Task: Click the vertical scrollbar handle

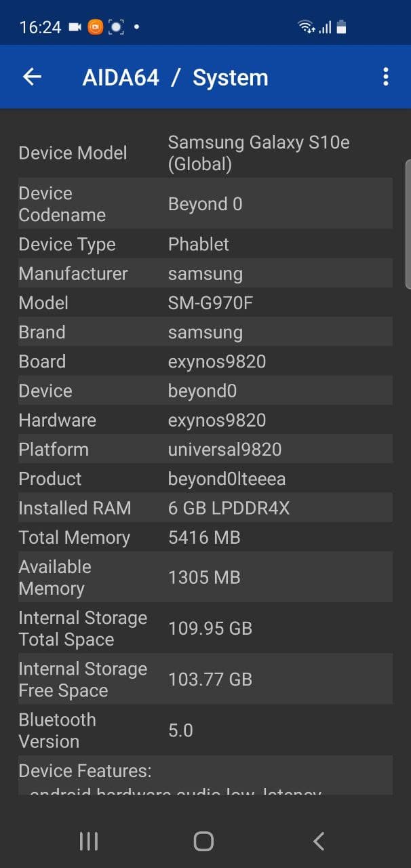Action: (408, 224)
